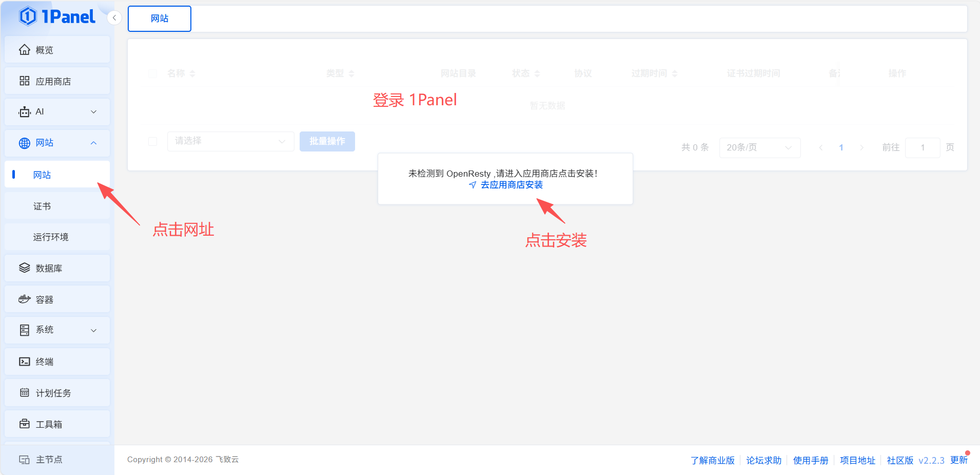Click the 社区版 footer label
The width and height of the screenshot is (980, 475).
[900, 460]
